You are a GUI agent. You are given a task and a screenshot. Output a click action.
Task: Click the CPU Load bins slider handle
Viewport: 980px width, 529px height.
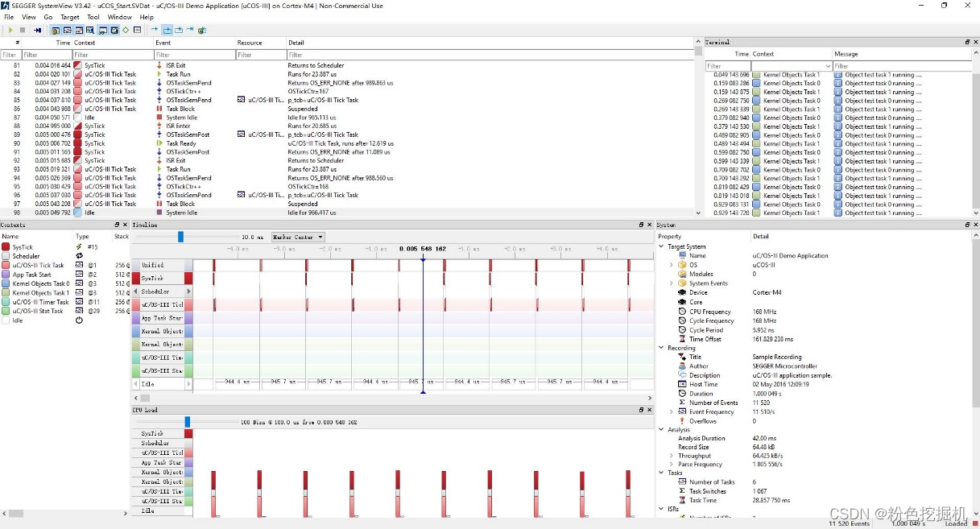[187, 421]
